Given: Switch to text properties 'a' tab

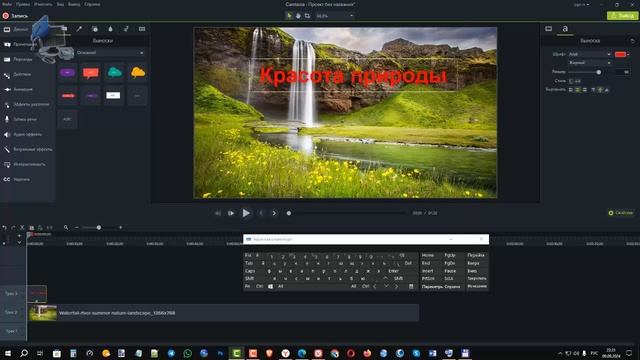Looking at the screenshot, I should 565,29.
